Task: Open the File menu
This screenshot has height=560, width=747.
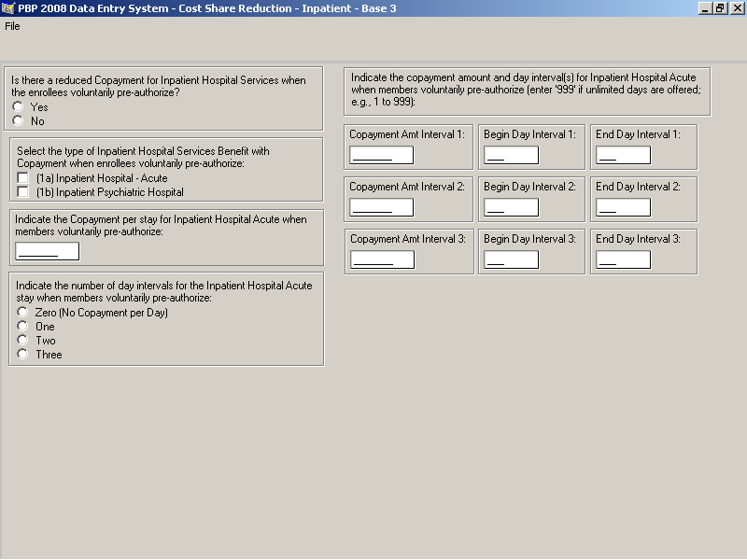Action: pos(12,26)
